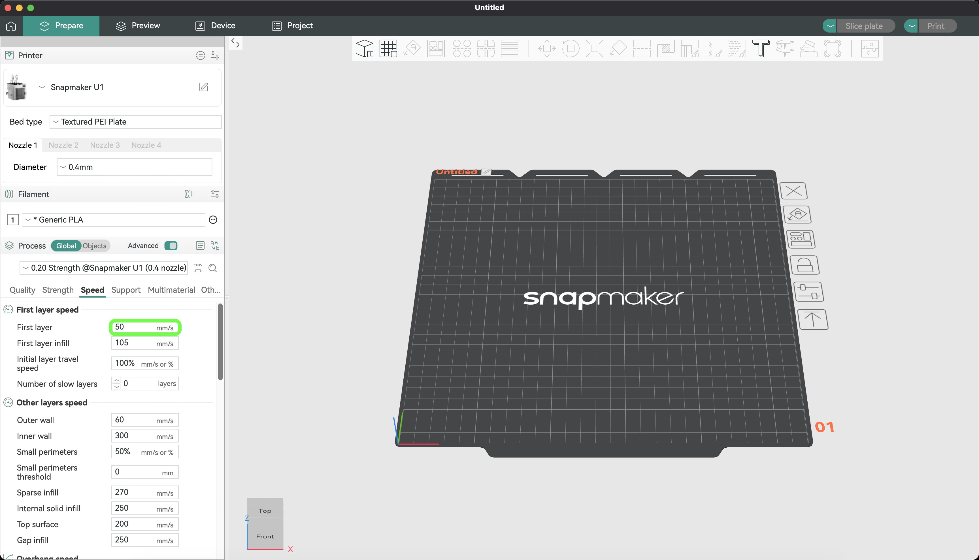Click the Home icon
The height and width of the screenshot is (560, 979).
11,26
